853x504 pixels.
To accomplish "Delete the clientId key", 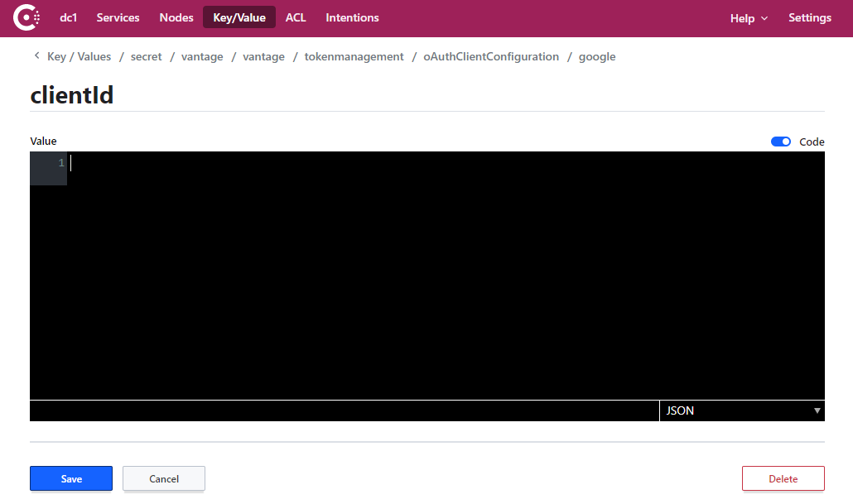I will pyautogui.click(x=783, y=478).
